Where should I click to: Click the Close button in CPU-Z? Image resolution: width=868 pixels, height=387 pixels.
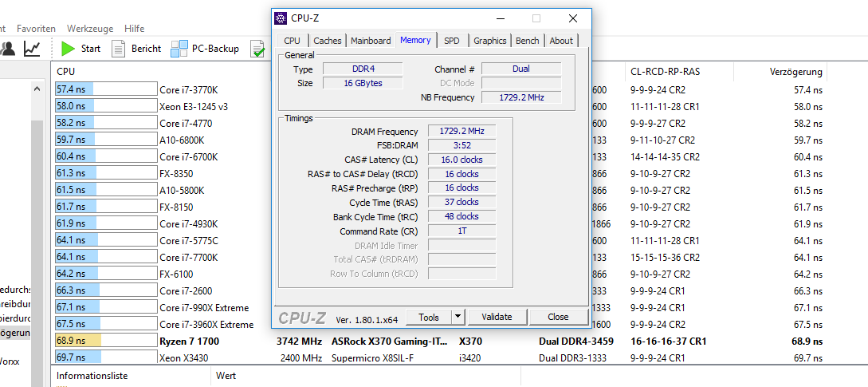(558, 317)
